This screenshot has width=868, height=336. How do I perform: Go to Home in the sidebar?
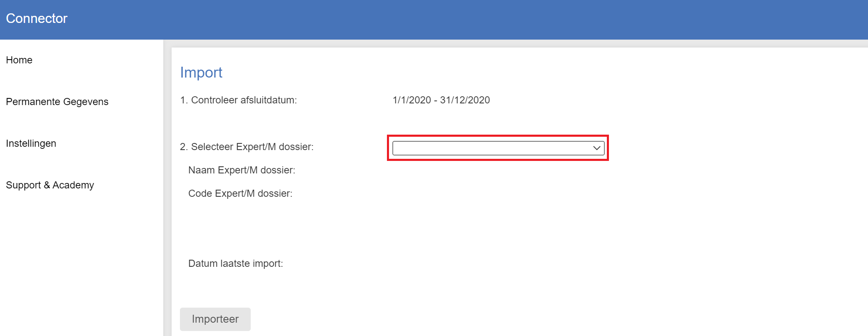(19, 60)
